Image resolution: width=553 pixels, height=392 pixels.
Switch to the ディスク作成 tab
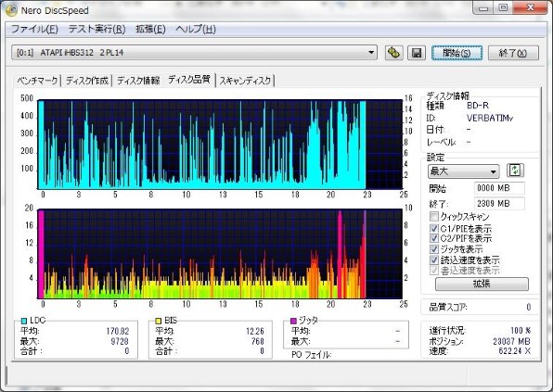point(87,81)
